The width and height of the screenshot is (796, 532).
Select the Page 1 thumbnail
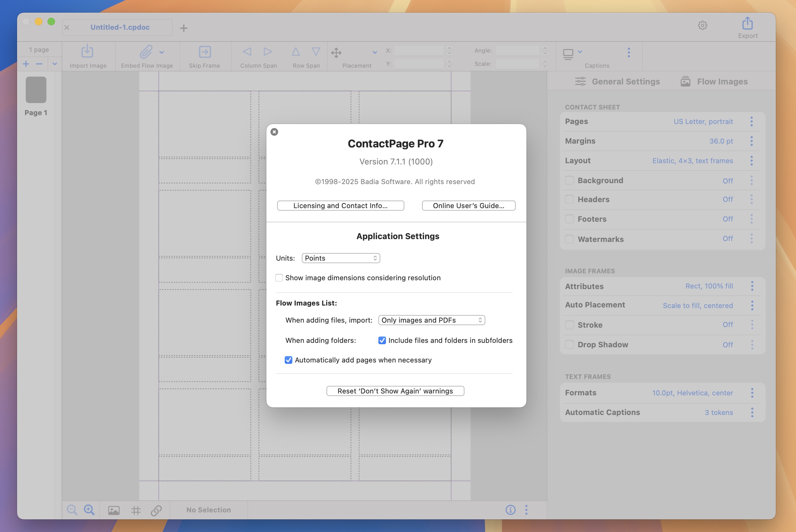36,90
